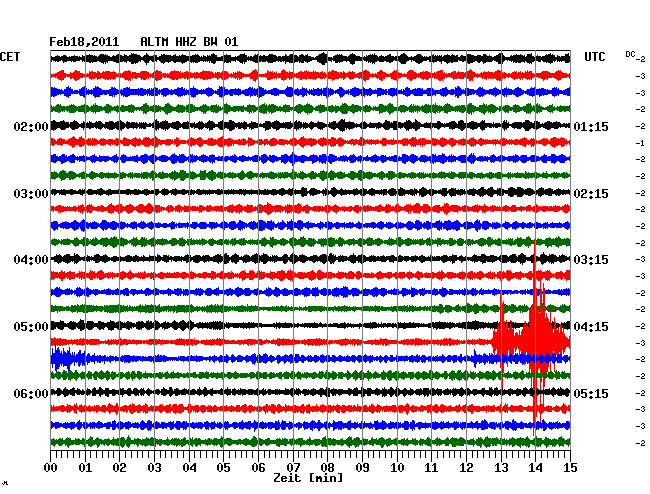This screenshot has height=494, width=650.
Task: Click the black trace on the 06:00 row
Action: click(x=310, y=392)
